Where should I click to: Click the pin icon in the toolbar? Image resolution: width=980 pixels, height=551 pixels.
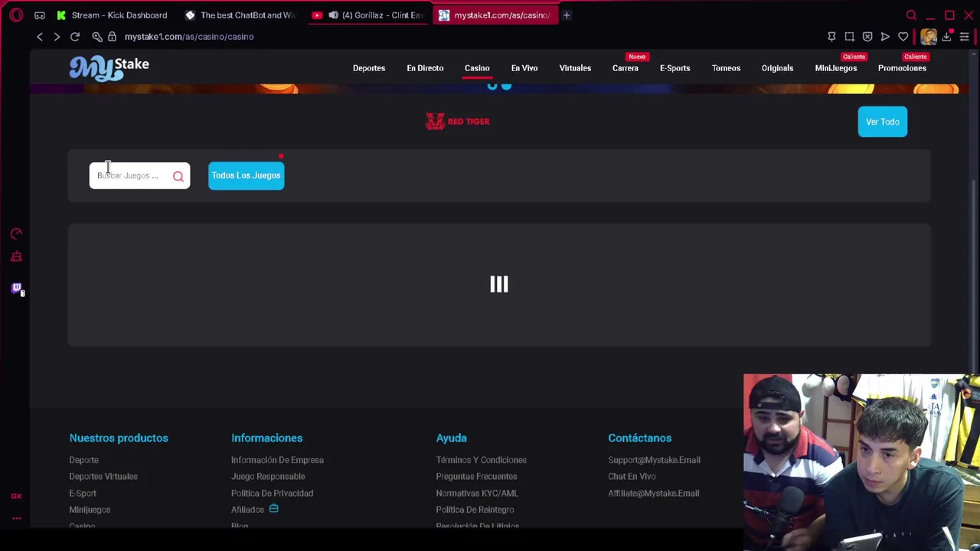coord(831,37)
